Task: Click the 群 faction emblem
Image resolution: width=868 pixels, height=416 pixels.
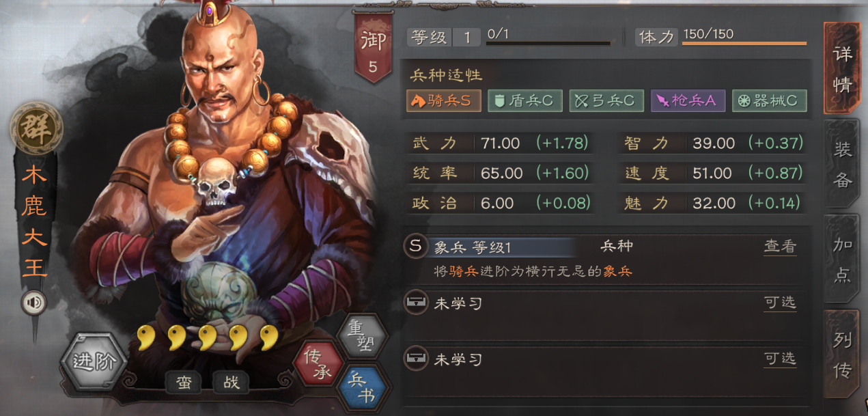Action: click(x=36, y=128)
